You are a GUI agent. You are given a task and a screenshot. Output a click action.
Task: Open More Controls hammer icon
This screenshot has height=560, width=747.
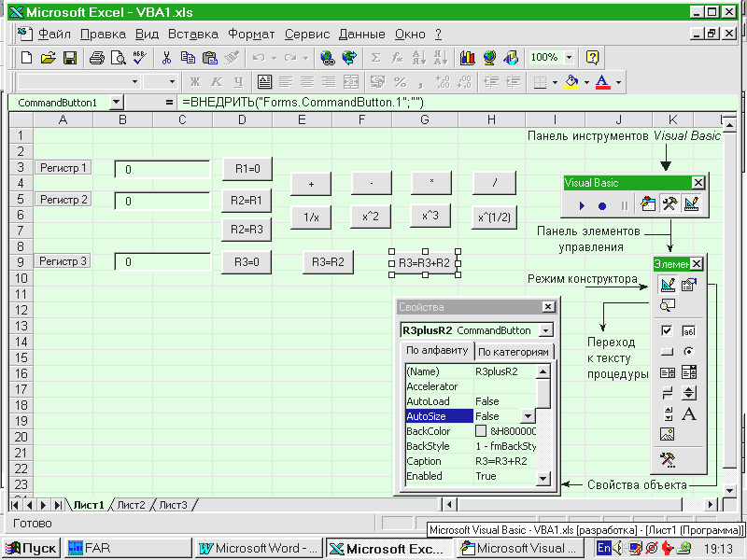point(668,459)
